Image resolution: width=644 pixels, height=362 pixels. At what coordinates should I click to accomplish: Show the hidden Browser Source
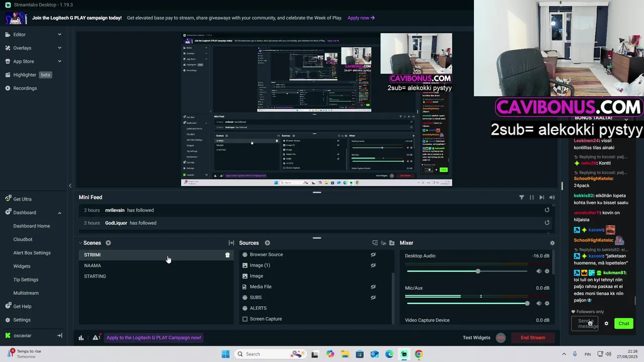click(373, 254)
